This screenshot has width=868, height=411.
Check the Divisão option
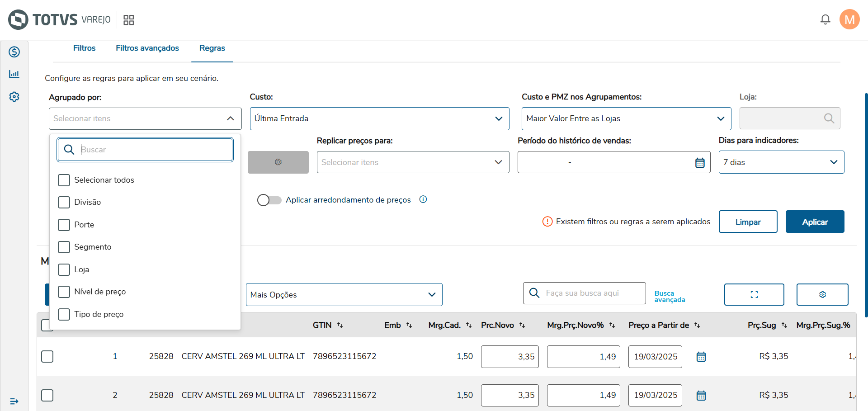[x=64, y=202]
